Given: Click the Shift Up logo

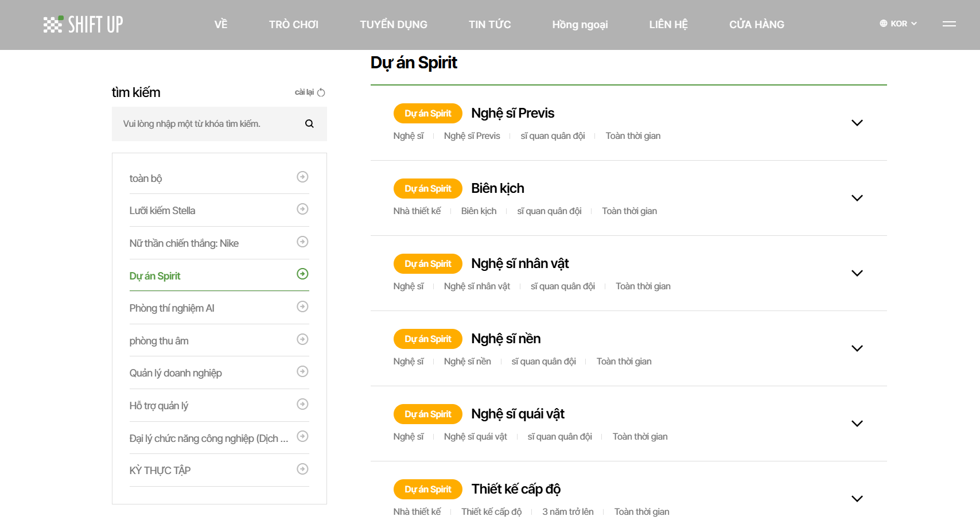Looking at the screenshot, I should (83, 24).
